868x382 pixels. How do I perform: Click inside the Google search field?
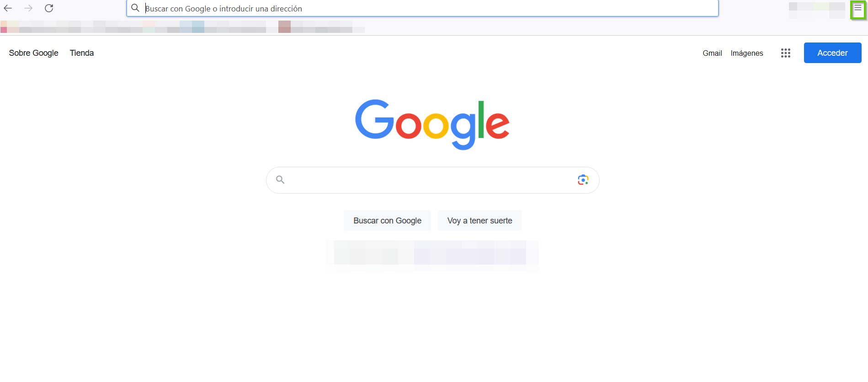pos(430,180)
